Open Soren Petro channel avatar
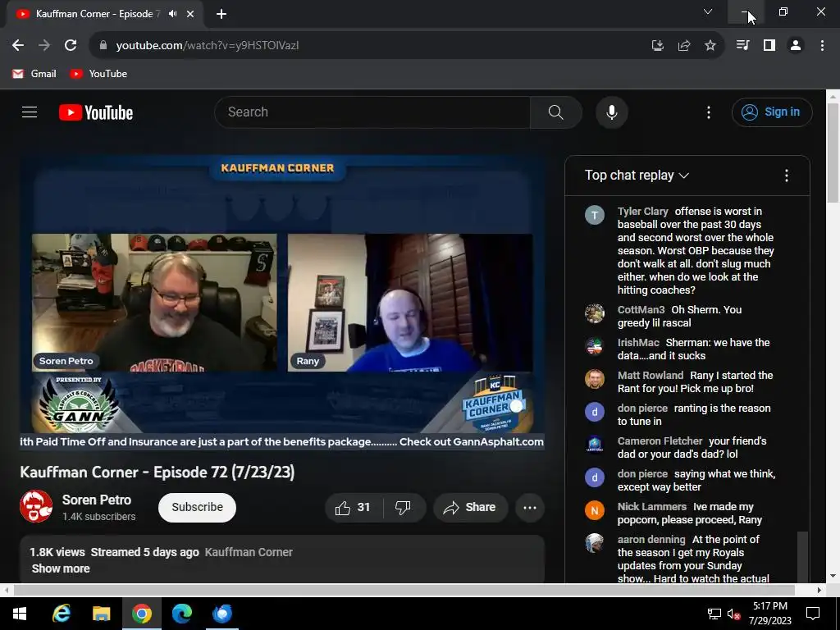 pyautogui.click(x=36, y=505)
